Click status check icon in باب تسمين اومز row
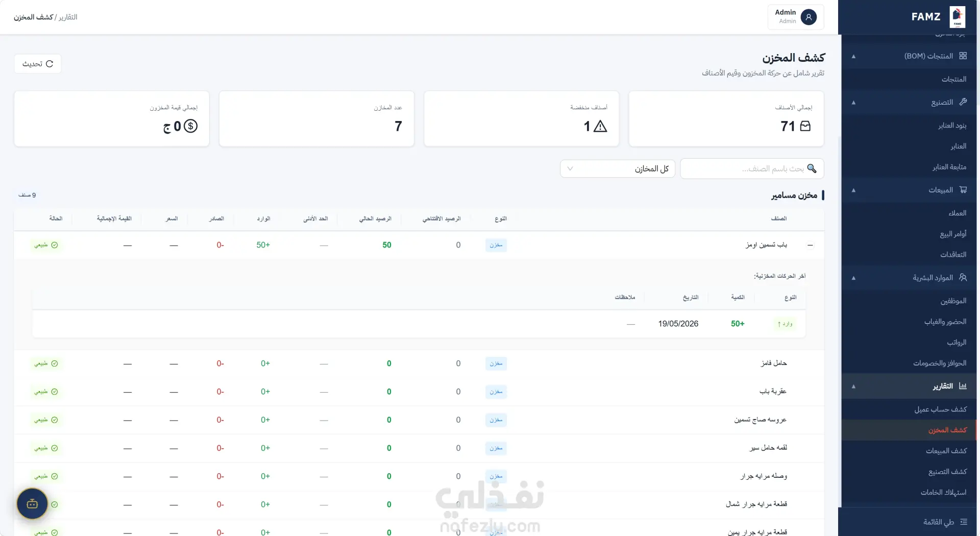 [x=55, y=245]
